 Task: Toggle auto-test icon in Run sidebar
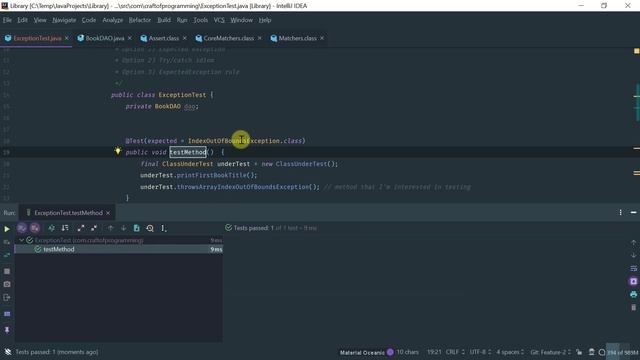pyautogui.click(x=7, y=255)
